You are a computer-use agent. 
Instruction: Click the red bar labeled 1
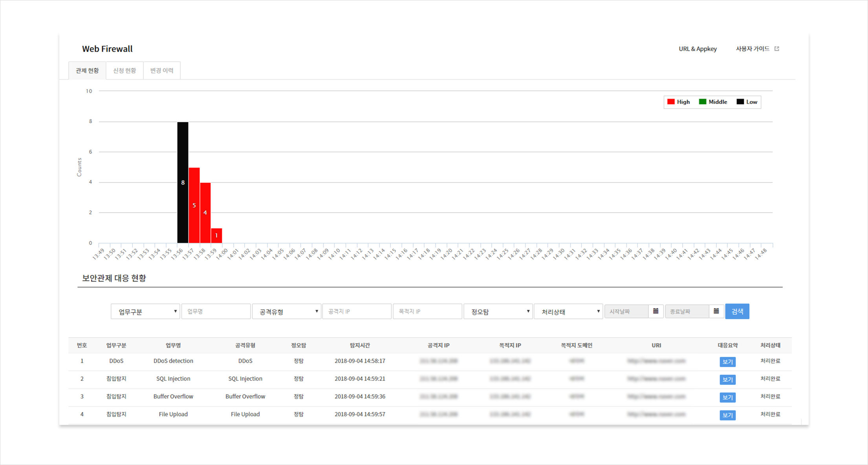coord(216,235)
